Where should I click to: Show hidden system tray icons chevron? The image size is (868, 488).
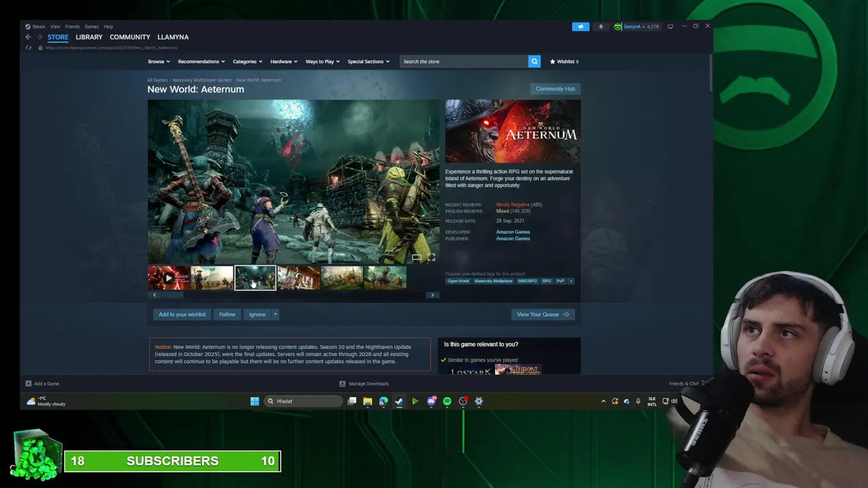pos(604,401)
